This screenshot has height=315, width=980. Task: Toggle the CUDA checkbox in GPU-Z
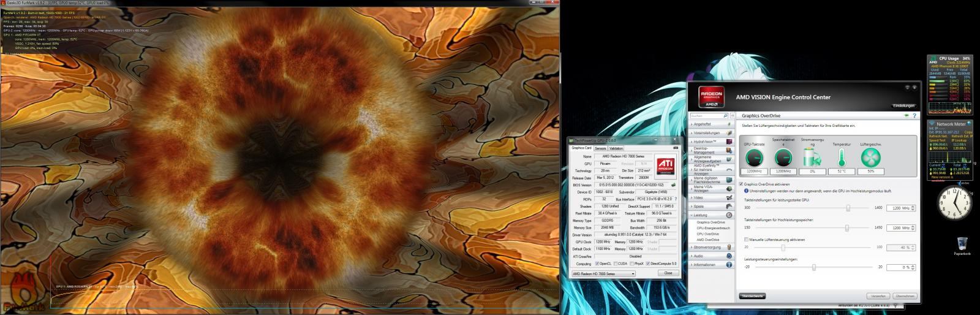pos(616,264)
